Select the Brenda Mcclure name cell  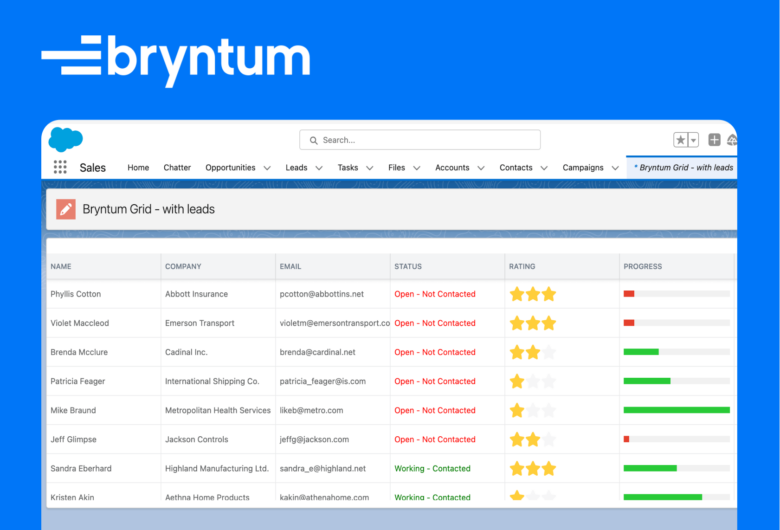[x=103, y=352]
